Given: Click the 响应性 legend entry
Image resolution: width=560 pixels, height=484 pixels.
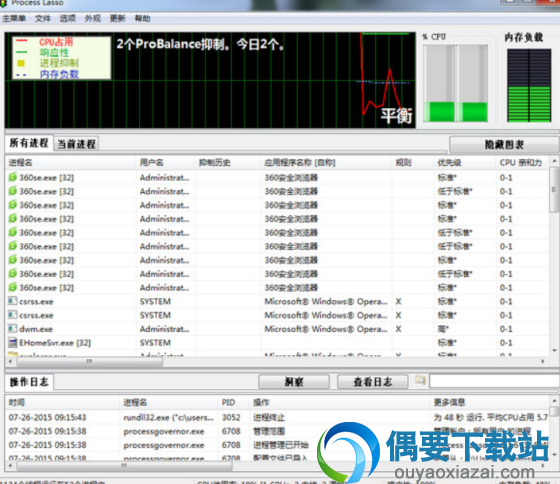Looking at the screenshot, I should (54, 53).
